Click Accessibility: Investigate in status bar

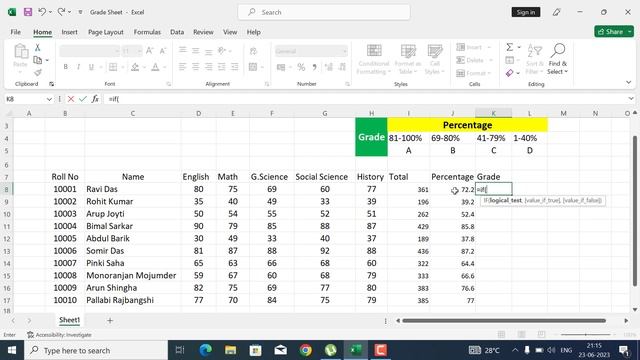click(x=59, y=335)
